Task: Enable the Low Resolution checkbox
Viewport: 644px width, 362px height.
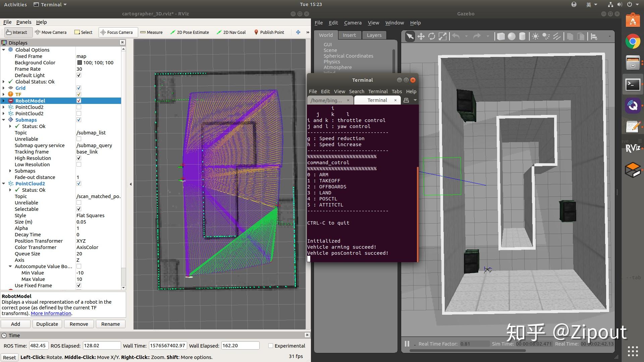Action: point(79,164)
